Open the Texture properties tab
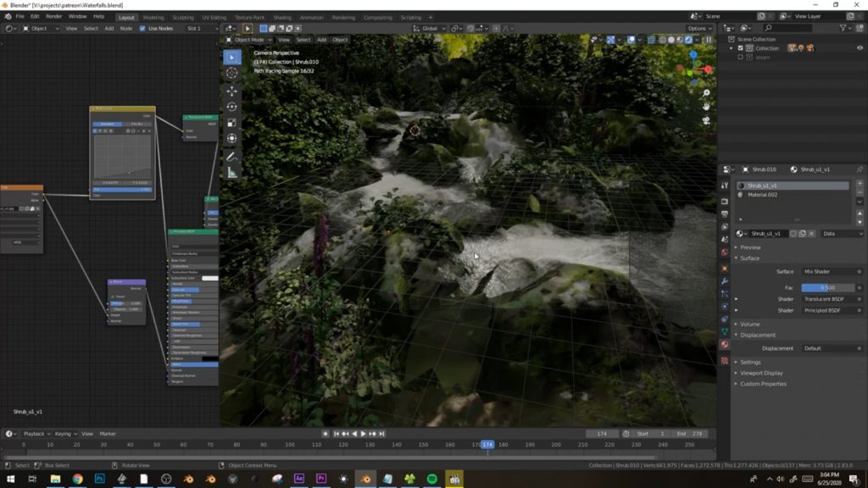The width and height of the screenshot is (868, 488). (x=725, y=361)
